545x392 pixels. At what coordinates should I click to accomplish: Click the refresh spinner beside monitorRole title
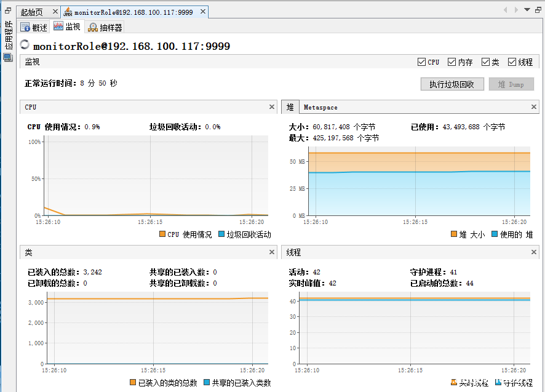click(x=24, y=44)
